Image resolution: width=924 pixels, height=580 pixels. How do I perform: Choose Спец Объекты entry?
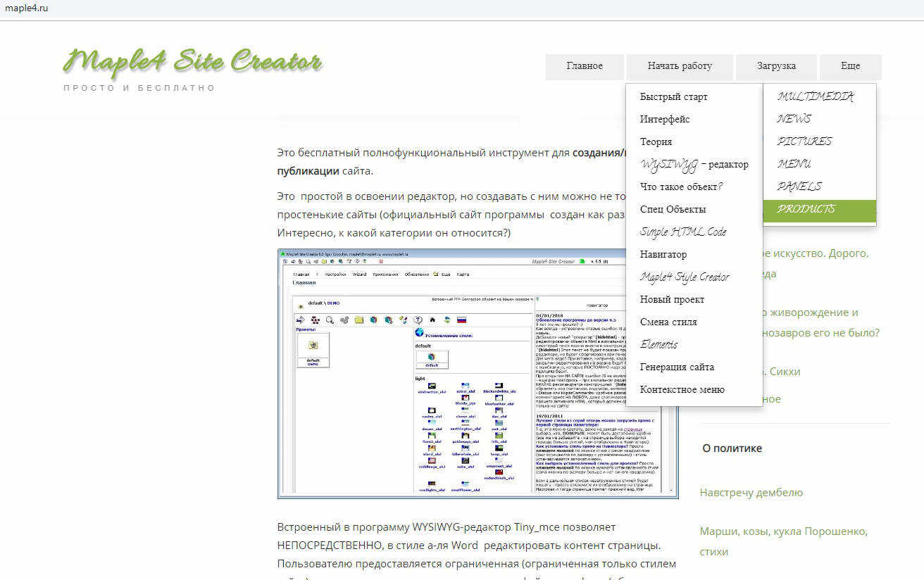(x=694, y=210)
